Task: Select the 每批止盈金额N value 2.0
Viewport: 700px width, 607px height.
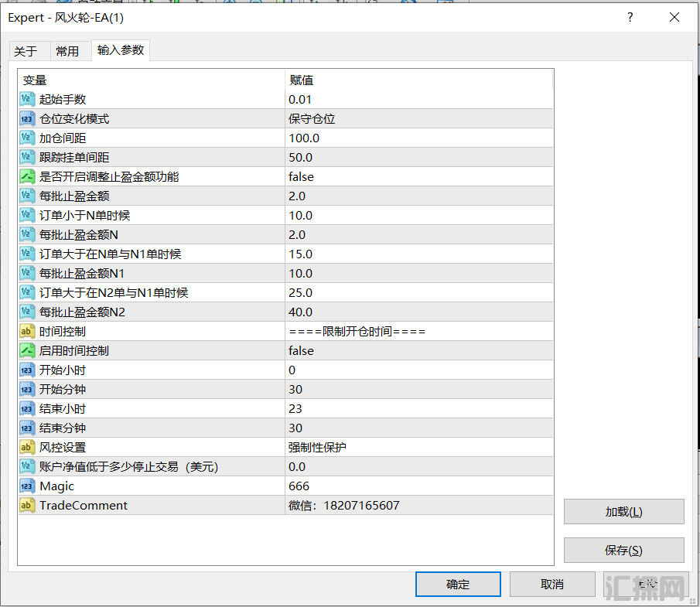Action: [418, 235]
